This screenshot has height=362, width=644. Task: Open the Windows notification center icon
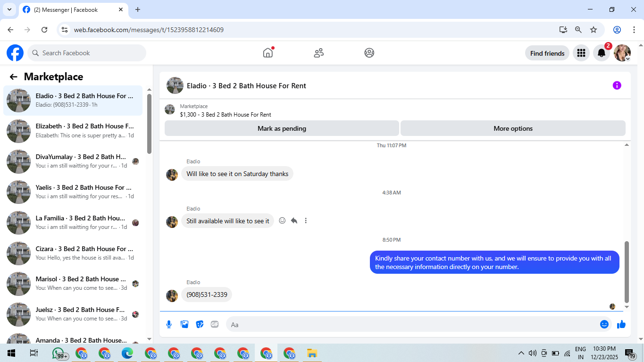(x=630, y=353)
